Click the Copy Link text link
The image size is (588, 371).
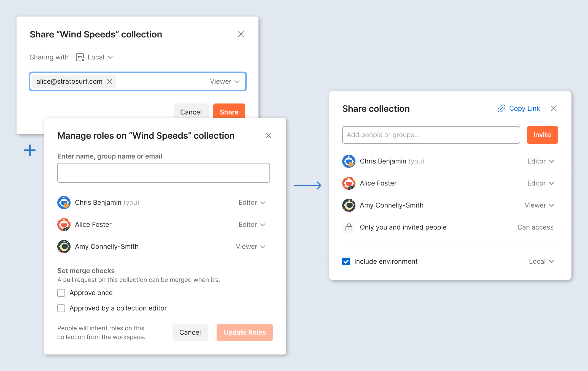[524, 108]
